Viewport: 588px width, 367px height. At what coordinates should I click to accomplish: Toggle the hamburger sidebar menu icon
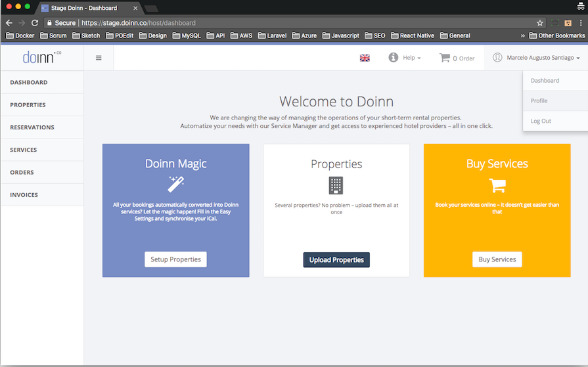99,58
